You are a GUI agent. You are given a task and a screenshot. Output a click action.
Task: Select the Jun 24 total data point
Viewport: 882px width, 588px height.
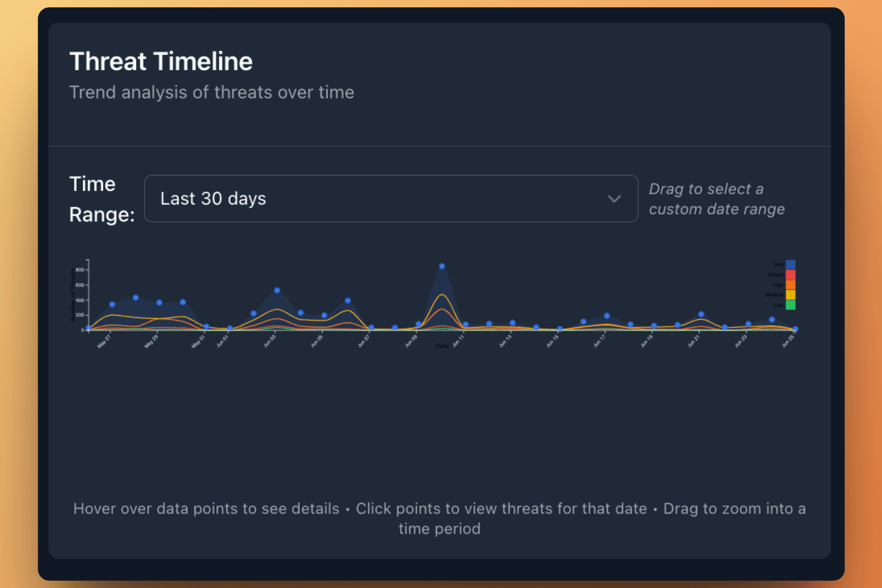click(x=772, y=320)
